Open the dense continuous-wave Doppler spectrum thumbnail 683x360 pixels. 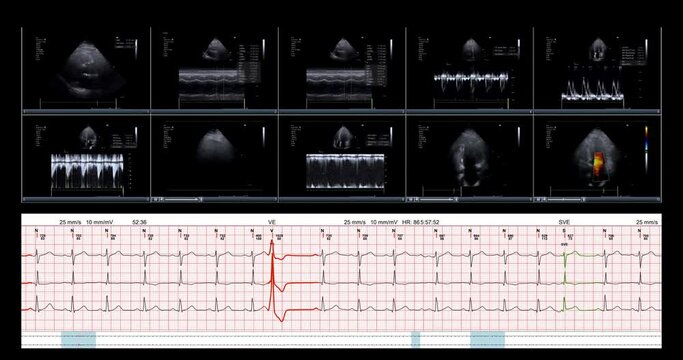point(86,159)
